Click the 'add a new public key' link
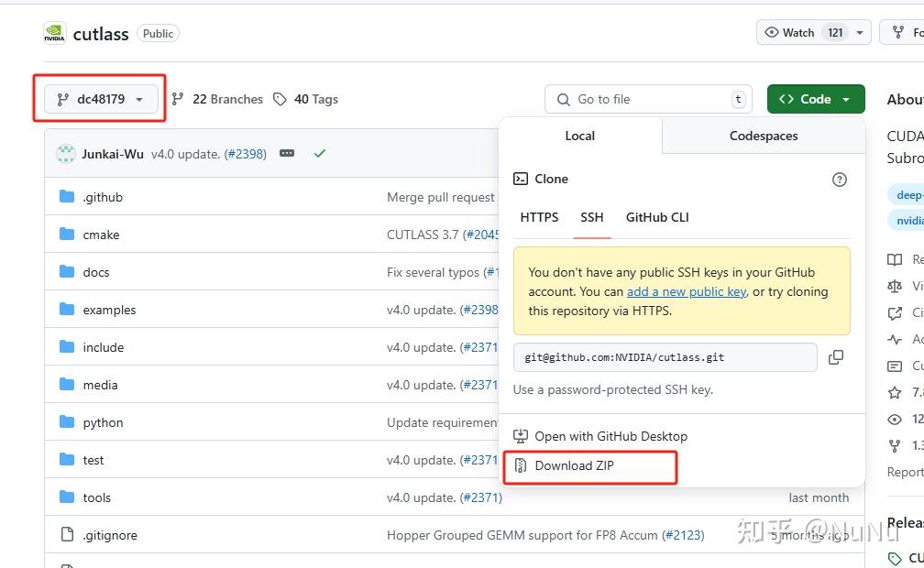This screenshot has height=568, width=924. pyautogui.click(x=686, y=291)
